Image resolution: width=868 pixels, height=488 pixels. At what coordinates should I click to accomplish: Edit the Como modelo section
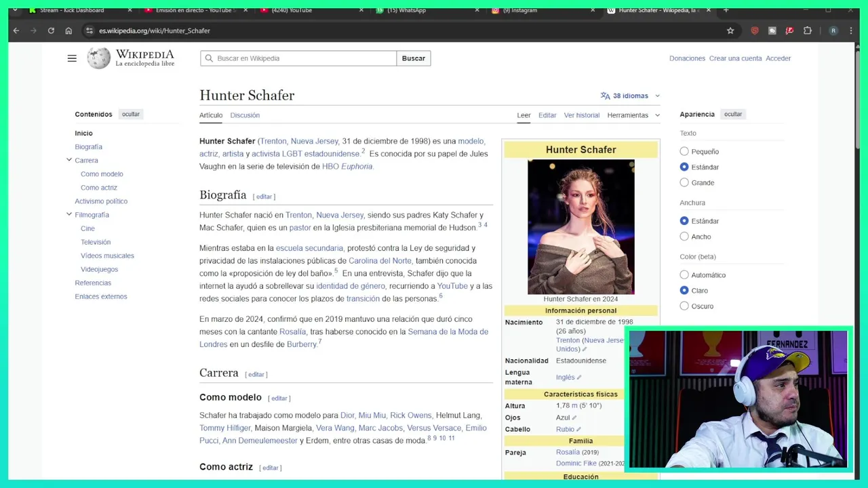pos(279,399)
